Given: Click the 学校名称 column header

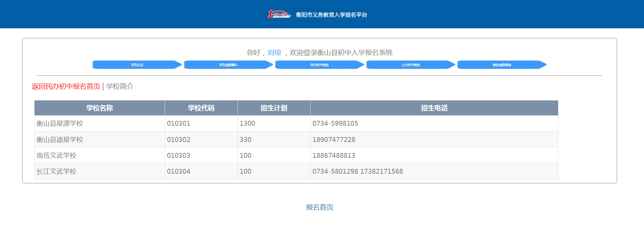Looking at the screenshot, I should click(99, 108).
